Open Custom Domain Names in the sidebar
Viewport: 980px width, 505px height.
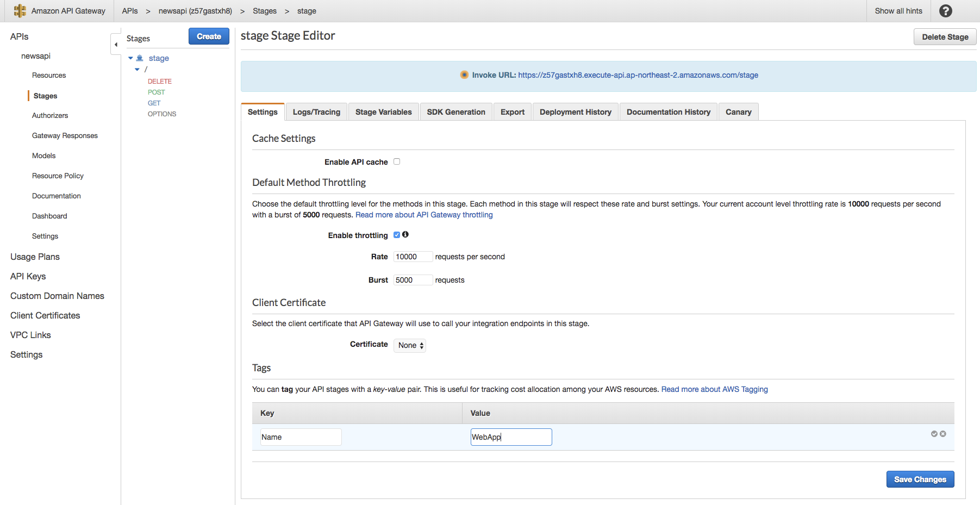[57, 296]
